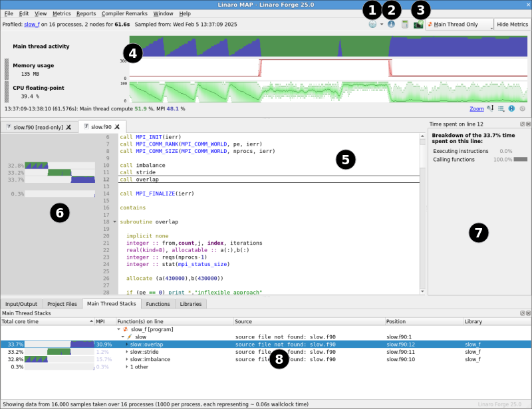Click the source code vertical scrollbar

pos(422,214)
